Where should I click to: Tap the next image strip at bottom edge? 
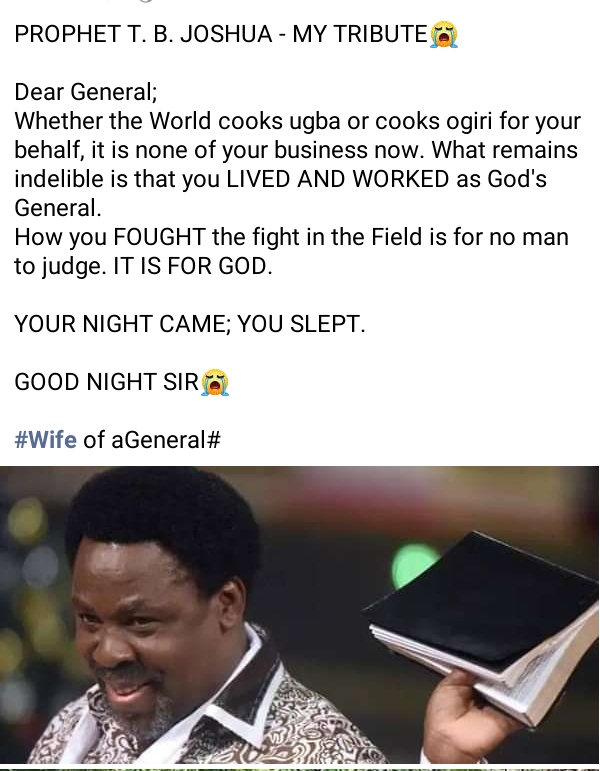click(x=300, y=768)
